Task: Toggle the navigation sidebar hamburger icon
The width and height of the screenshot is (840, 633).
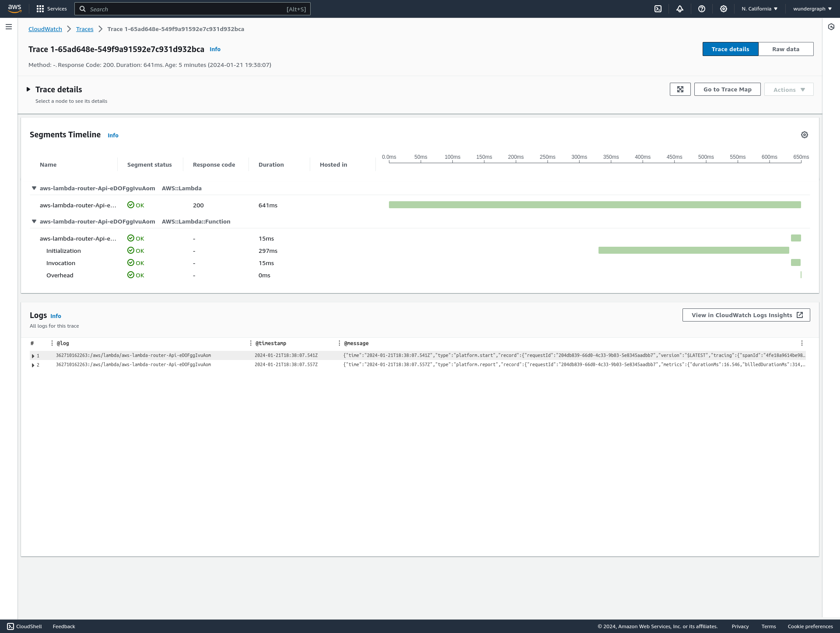Action: 8,27
